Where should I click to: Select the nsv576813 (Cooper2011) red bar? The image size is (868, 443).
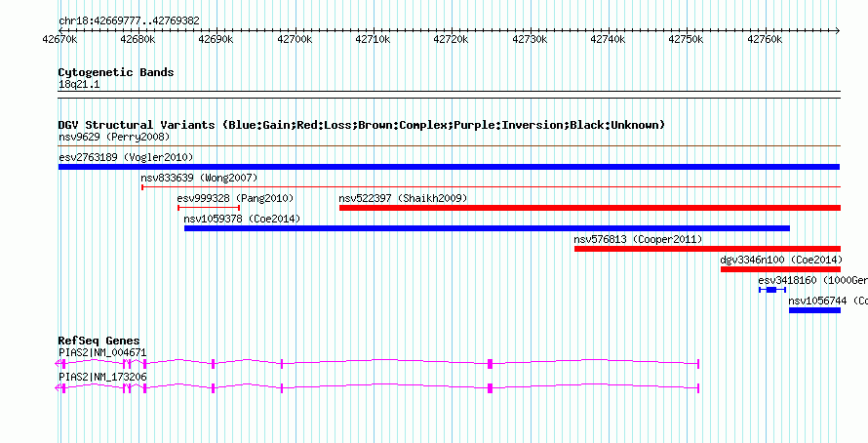coord(707,249)
